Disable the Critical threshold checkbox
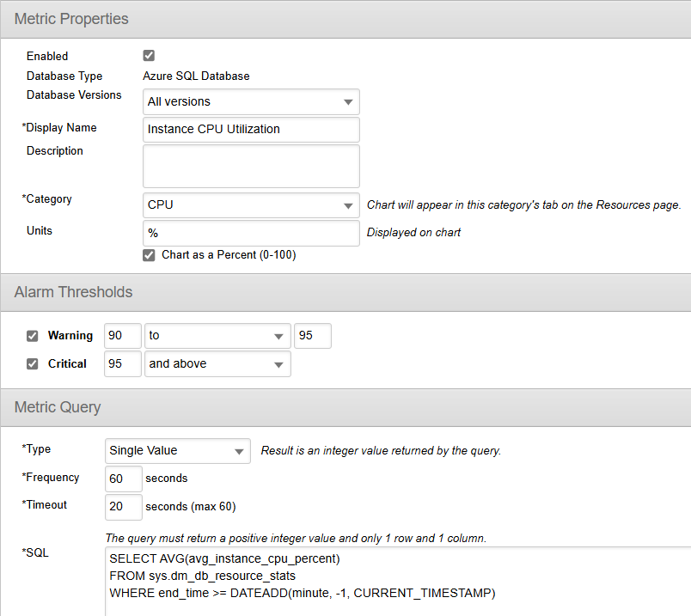The width and height of the screenshot is (691, 616). (x=33, y=363)
